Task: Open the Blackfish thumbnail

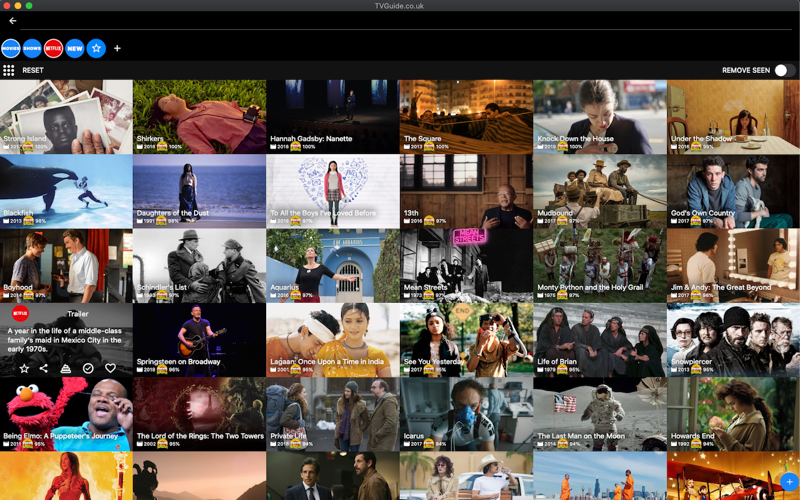Action: coord(66,191)
